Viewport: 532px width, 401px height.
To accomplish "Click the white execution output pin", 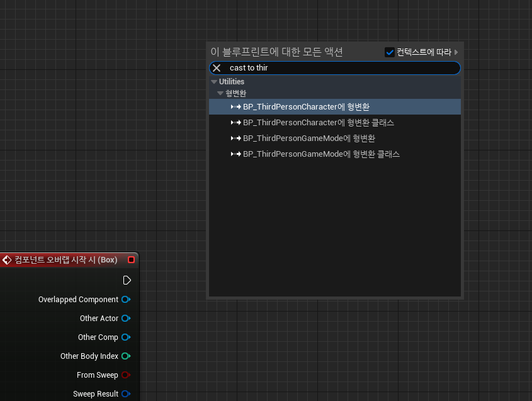I will pos(127,280).
